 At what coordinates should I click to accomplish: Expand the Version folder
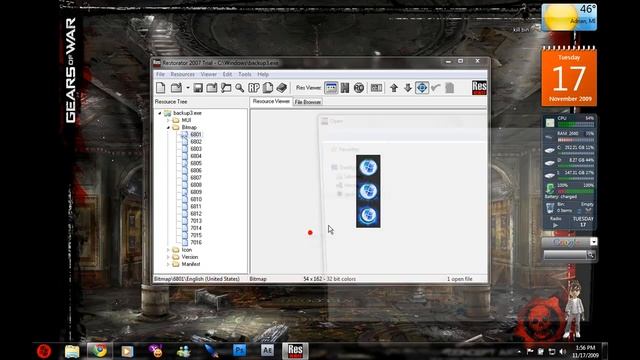point(168,257)
